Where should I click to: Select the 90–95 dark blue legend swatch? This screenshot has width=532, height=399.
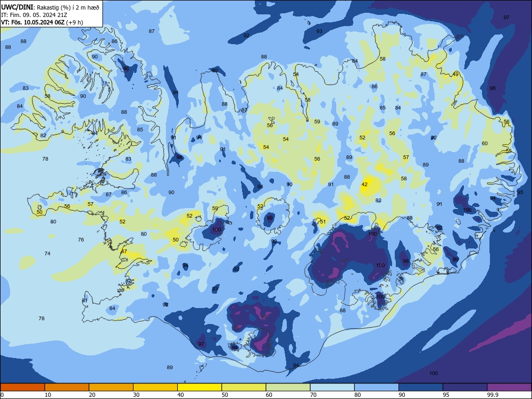pos(421,387)
